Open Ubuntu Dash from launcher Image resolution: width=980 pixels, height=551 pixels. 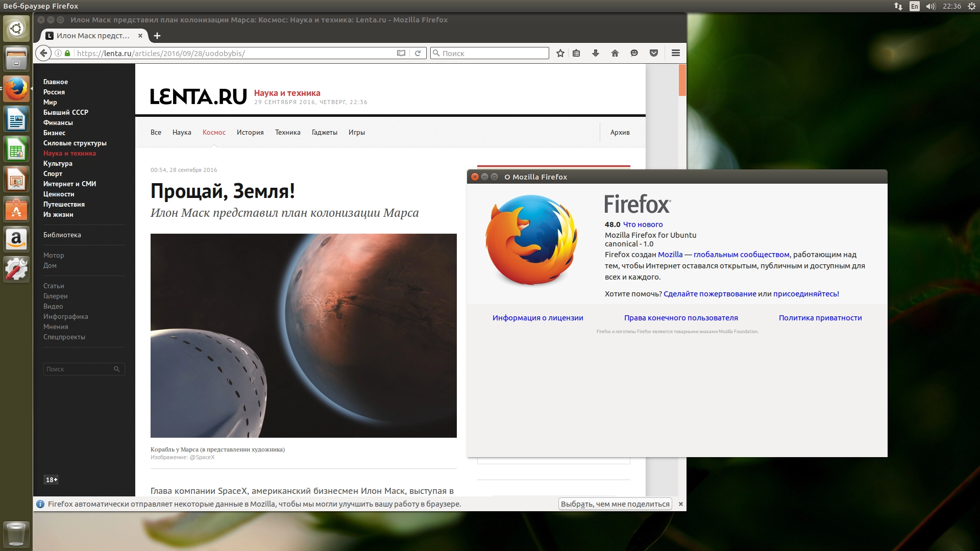(x=16, y=29)
